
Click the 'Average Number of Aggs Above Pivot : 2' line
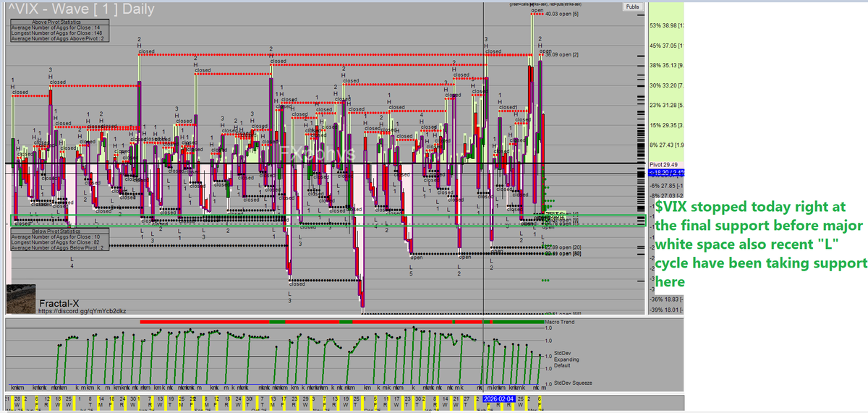coord(59,38)
